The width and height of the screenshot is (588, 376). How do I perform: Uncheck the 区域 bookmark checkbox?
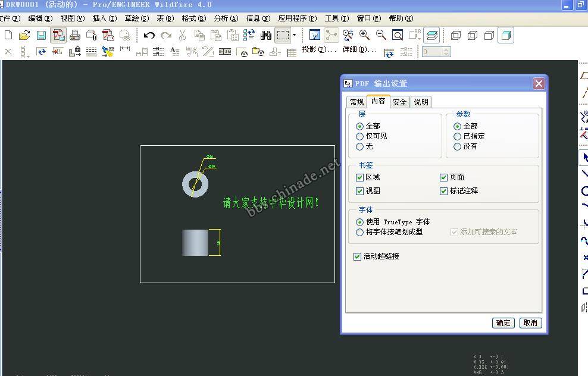coord(359,177)
